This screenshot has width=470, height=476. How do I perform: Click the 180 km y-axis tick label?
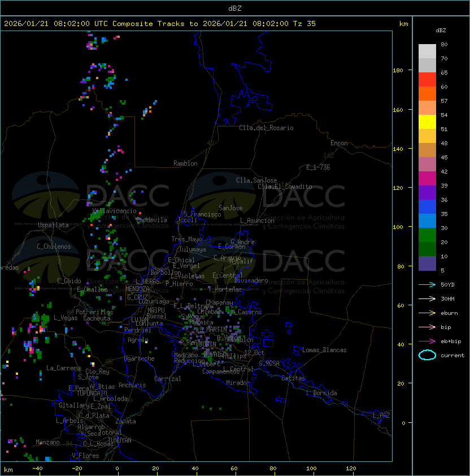(x=398, y=70)
